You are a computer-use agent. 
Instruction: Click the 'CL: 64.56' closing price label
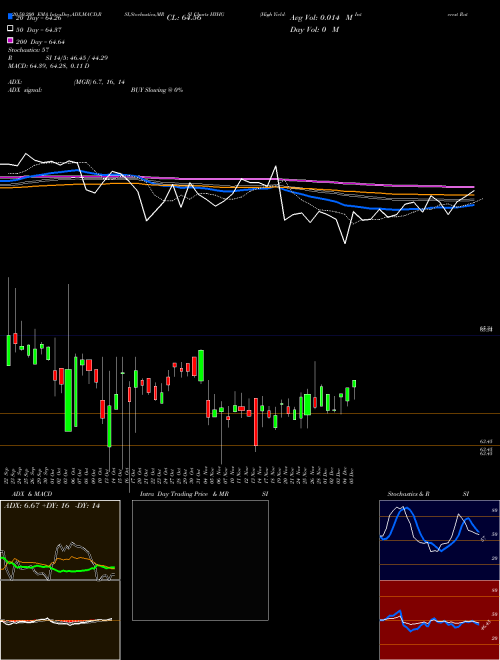coord(184,18)
